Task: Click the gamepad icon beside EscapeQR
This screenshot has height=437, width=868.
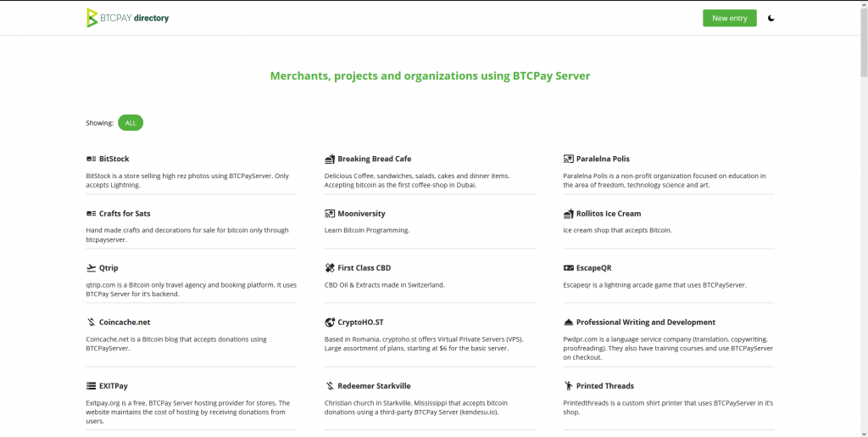Action: (x=569, y=268)
